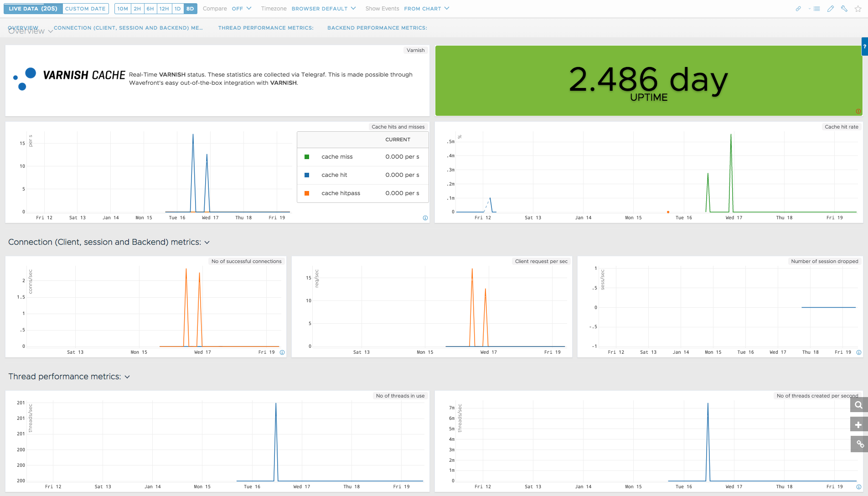Click the Varnish Cache logo
Screen dimensions: 868x496
click(69, 78)
